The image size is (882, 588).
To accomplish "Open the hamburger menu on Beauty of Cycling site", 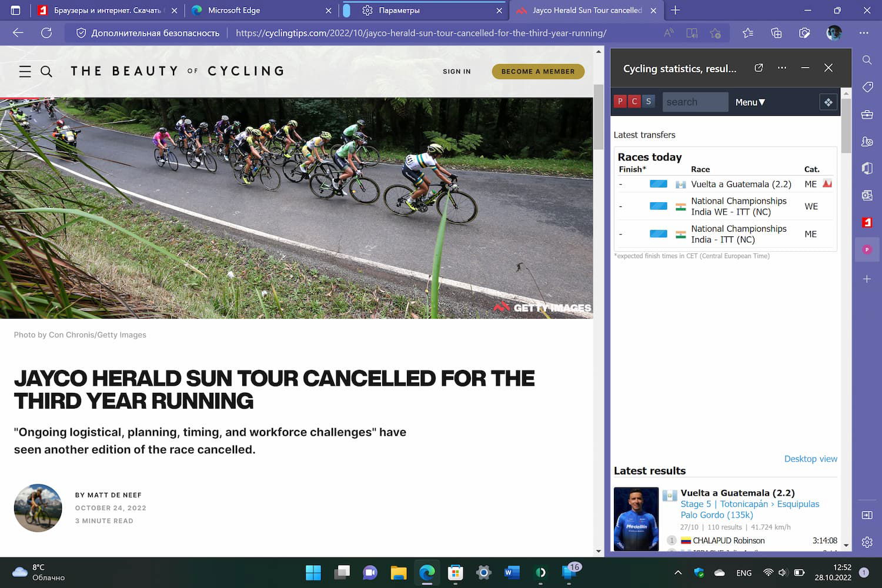I will point(25,72).
